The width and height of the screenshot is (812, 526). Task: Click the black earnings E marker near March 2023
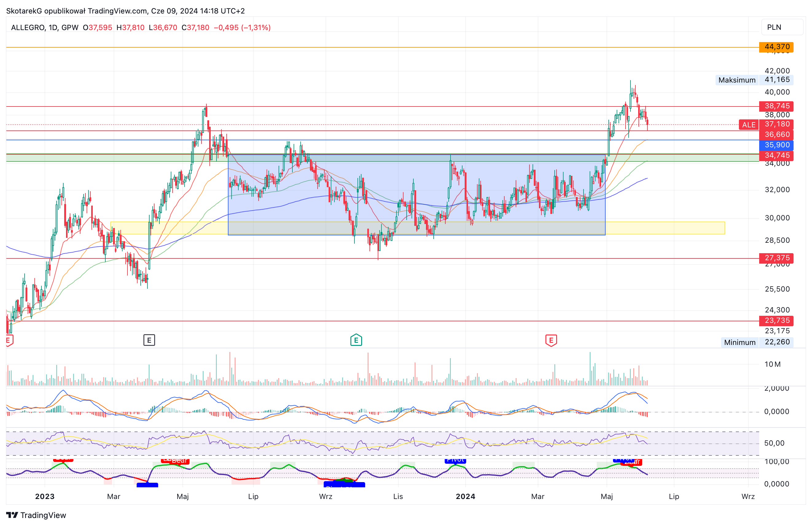[x=149, y=340]
